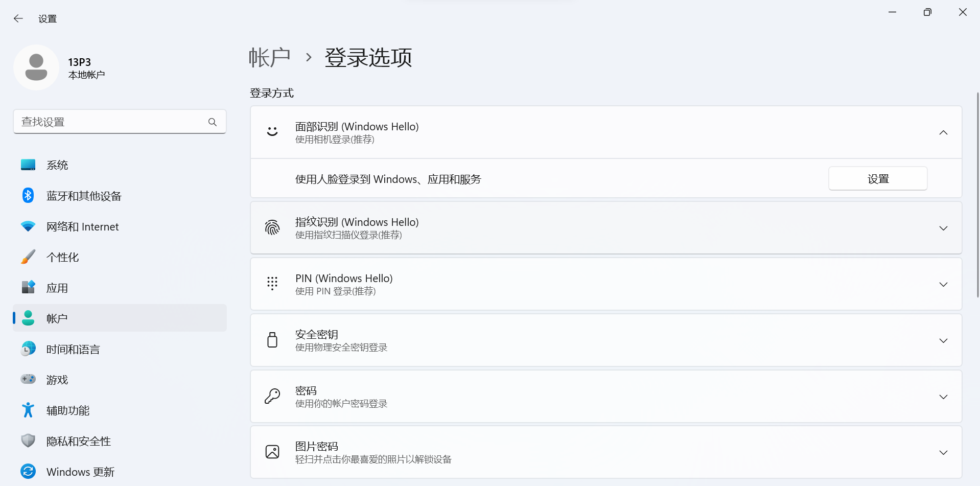The height and width of the screenshot is (486, 980).
Task: Click the personalization paintbrush icon
Action: (28, 257)
